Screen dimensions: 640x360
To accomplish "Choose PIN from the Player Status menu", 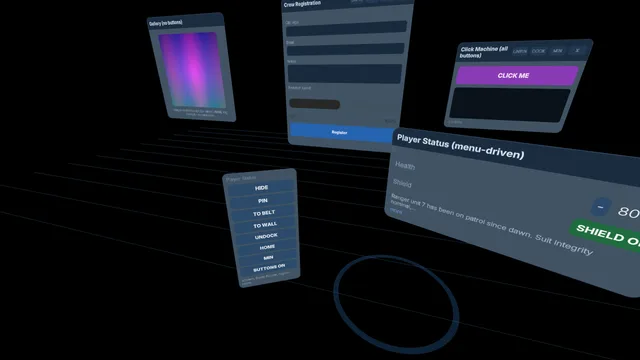I will 262,200.
